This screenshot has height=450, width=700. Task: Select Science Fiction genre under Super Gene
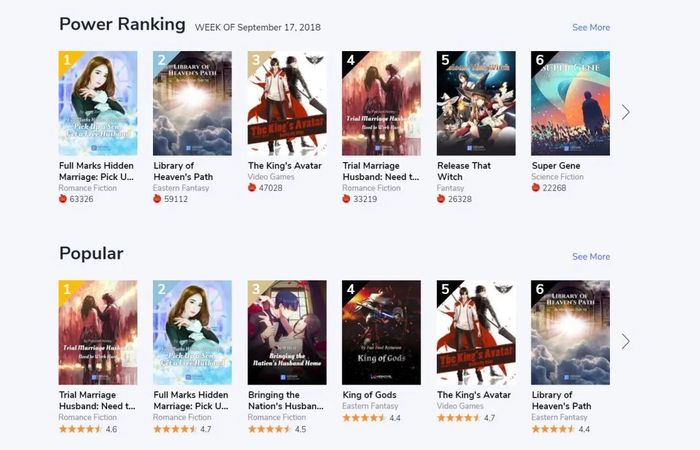[558, 177]
